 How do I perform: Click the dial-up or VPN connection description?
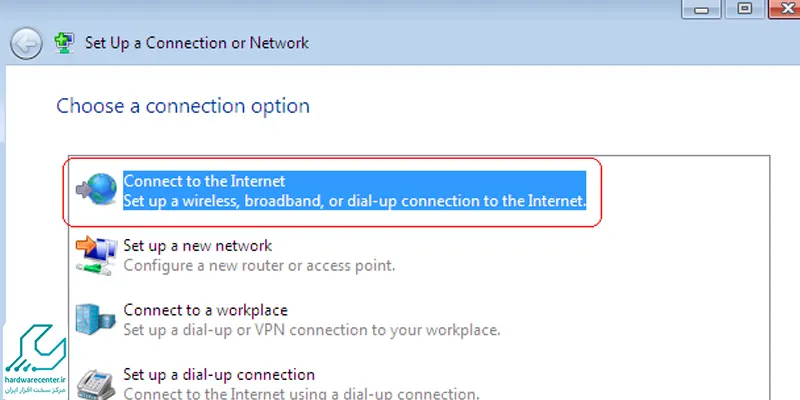[312, 330]
